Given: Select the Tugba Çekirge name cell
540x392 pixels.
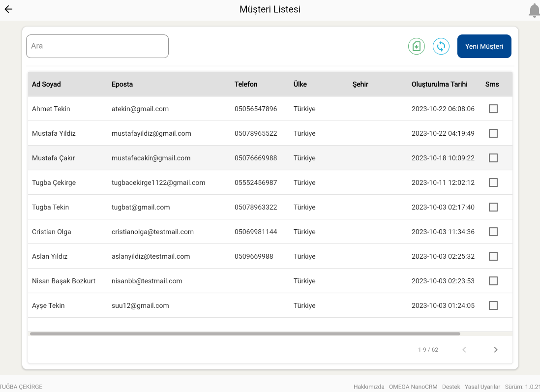Looking at the screenshot, I should [x=54, y=182].
